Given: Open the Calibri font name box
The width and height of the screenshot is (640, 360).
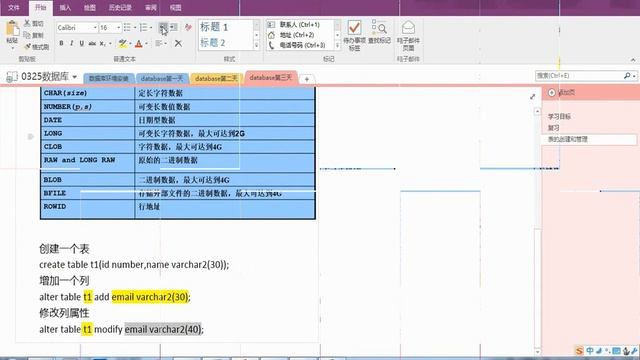Looking at the screenshot, I should [77, 27].
